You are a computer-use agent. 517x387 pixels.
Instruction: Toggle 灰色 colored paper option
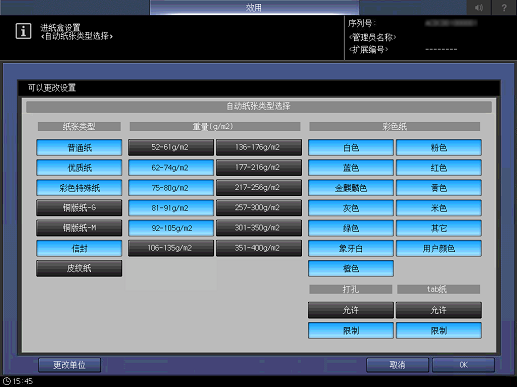[x=351, y=208]
